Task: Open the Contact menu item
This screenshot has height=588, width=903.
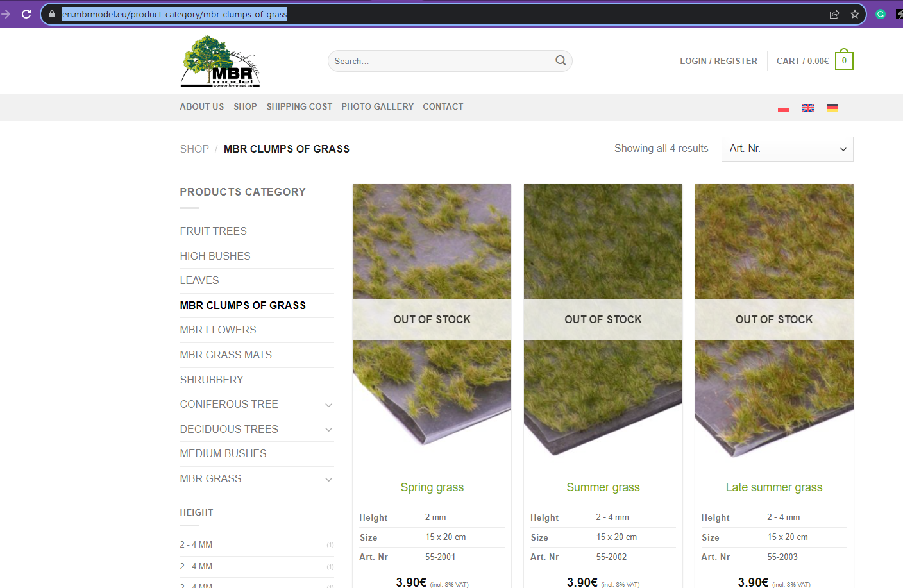Action: point(443,106)
